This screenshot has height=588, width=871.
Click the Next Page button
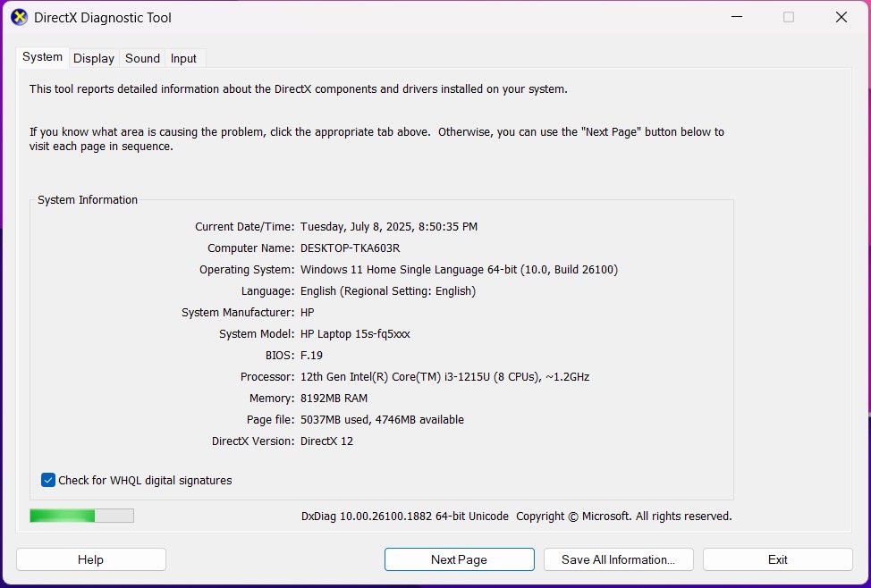click(459, 559)
